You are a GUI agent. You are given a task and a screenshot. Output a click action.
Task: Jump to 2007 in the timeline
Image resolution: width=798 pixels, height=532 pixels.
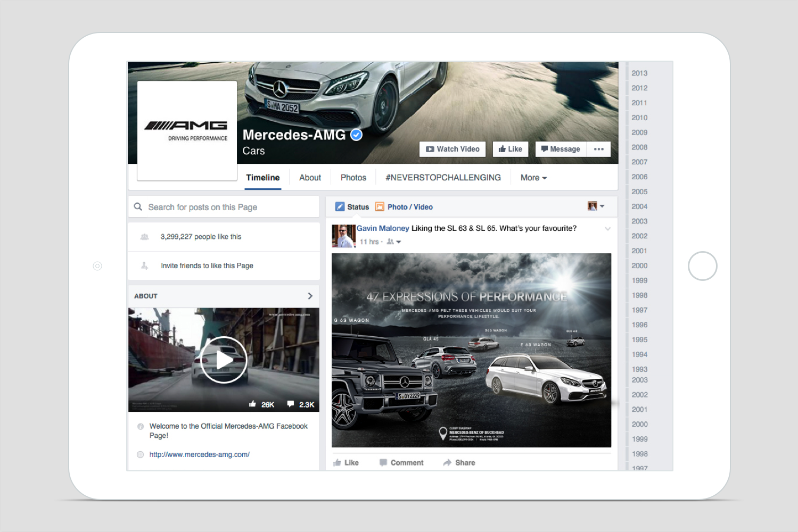pos(639,162)
